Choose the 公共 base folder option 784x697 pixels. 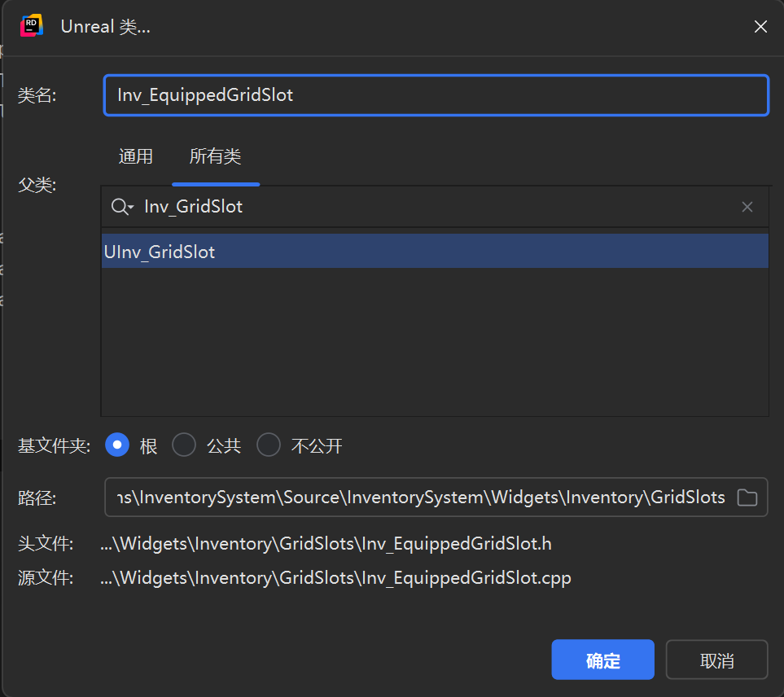point(185,445)
